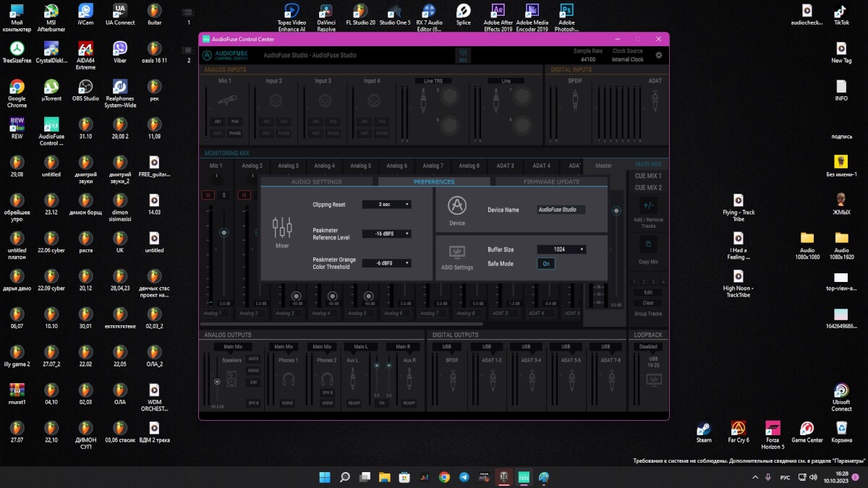Click the Loopback USB 19-20 monitor icon
The image size is (868, 488).
[653, 380]
